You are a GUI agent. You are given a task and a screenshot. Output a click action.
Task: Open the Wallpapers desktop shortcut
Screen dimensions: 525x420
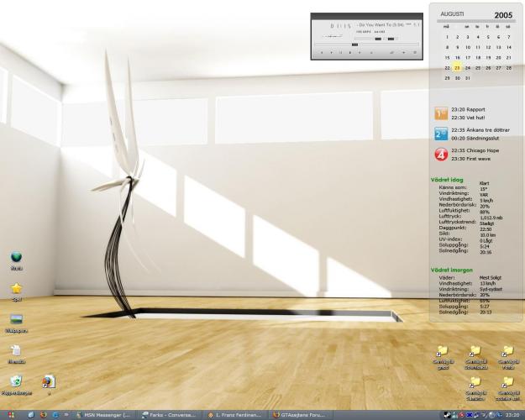point(16,320)
